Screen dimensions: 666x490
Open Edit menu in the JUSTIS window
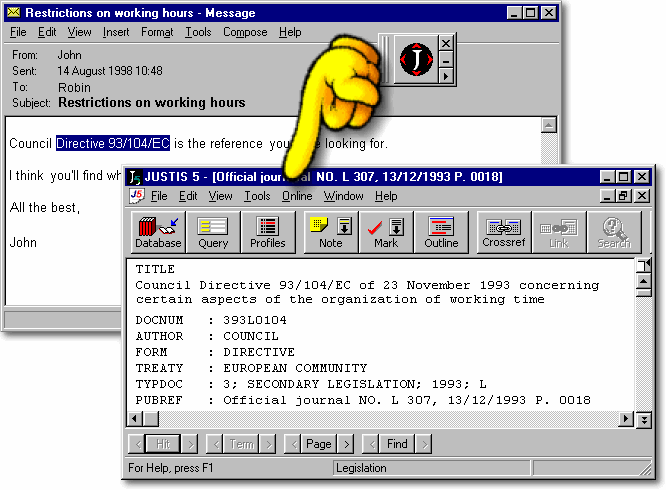[188, 196]
